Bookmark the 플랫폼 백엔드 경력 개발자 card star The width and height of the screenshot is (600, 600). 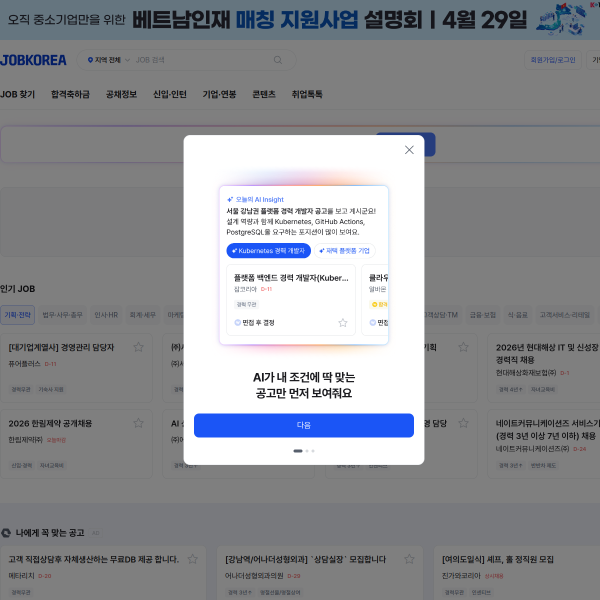[x=342, y=323]
